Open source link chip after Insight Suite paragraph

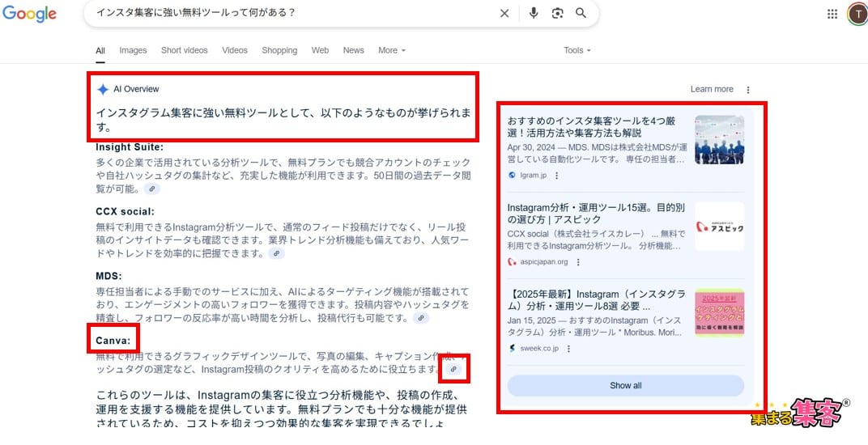(x=151, y=189)
